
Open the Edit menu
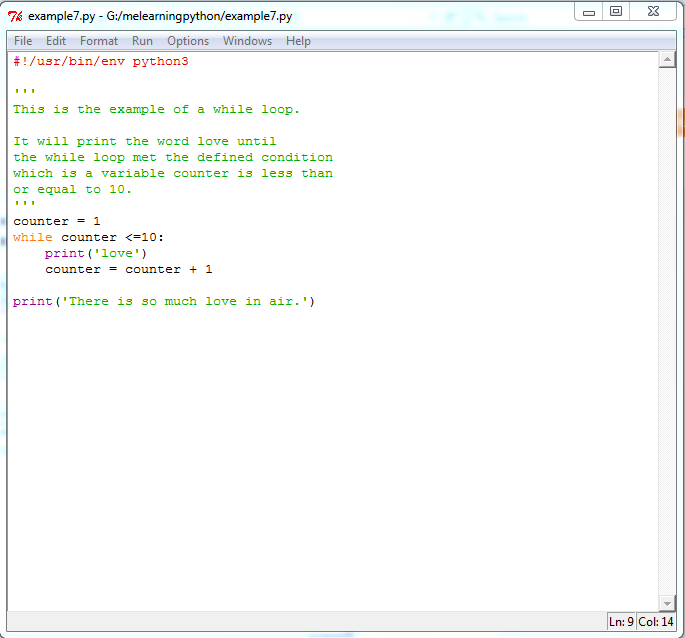pos(56,41)
